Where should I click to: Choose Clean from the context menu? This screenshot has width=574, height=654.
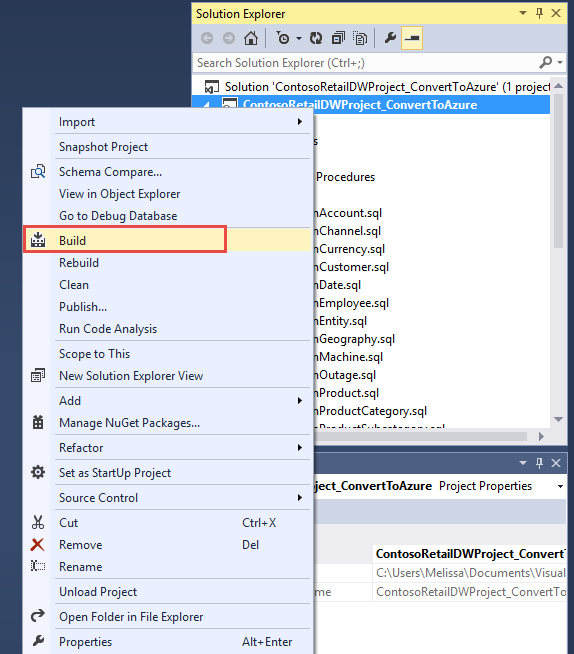[181, 285]
